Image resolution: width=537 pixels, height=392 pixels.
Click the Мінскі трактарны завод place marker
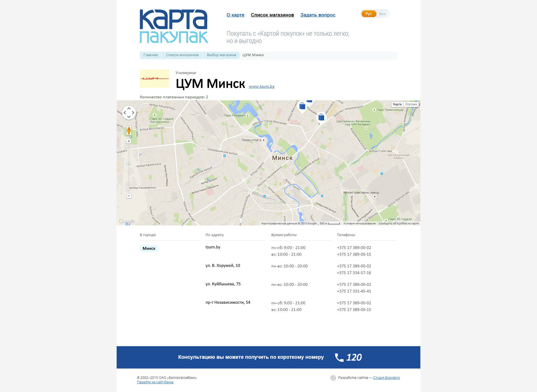click(375, 196)
